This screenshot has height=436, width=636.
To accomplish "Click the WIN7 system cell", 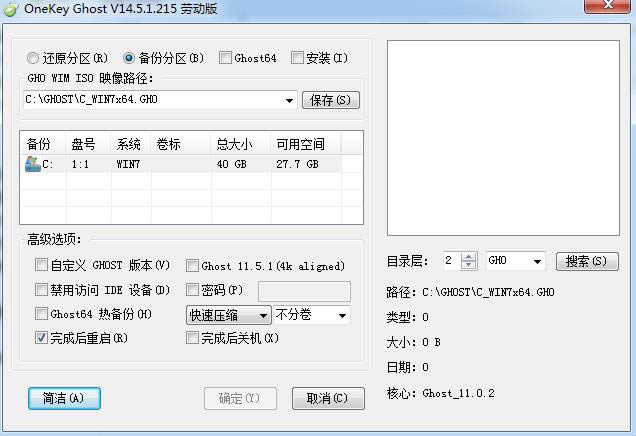I will click(128, 164).
